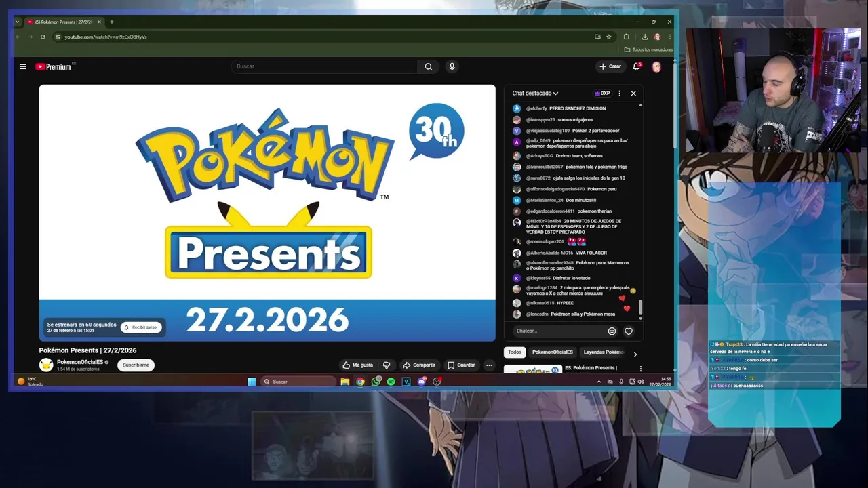
Task: Open WhatsApp from taskbar
Action: [x=376, y=382]
